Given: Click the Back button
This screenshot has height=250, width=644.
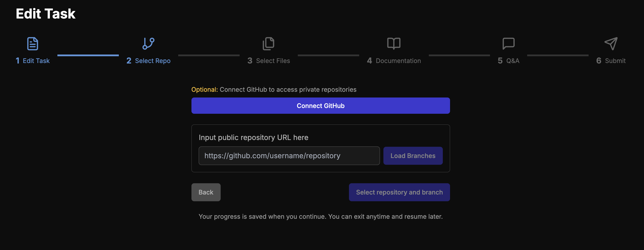Looking at the screenshot, I should click(206, 192).
